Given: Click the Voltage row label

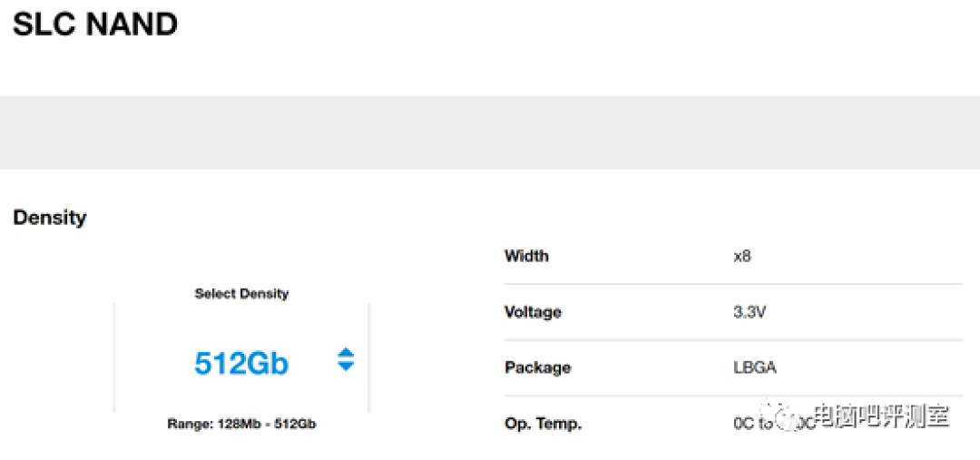Looking at the screenshot, I should pos(533,312).
